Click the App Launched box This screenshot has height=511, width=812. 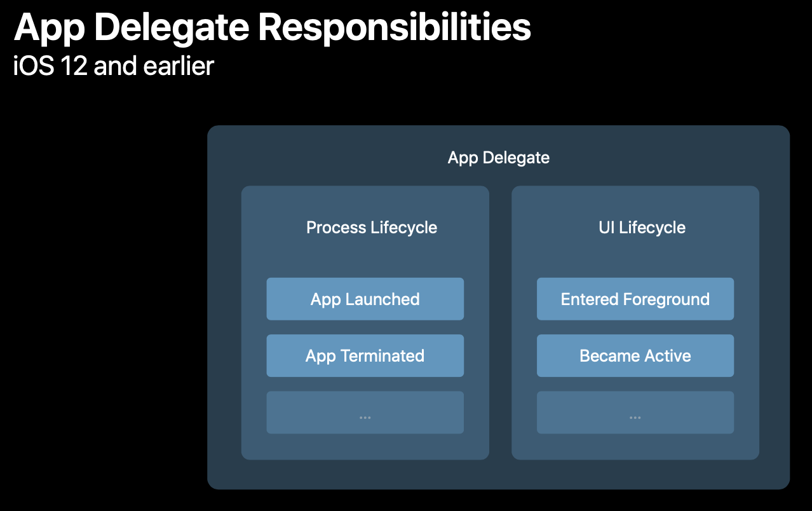(365, 299)
